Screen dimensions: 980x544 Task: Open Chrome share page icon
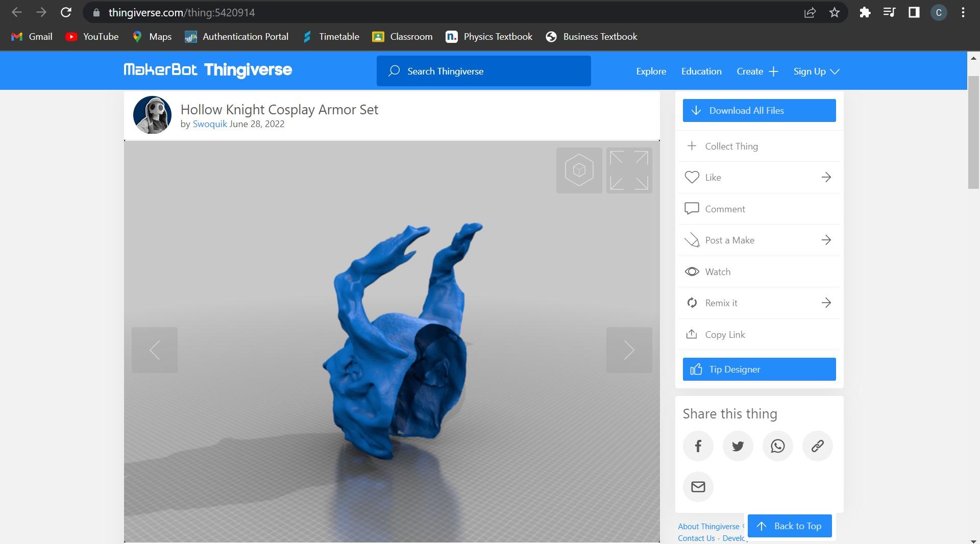pyautogui.click(x=810, y=12)
